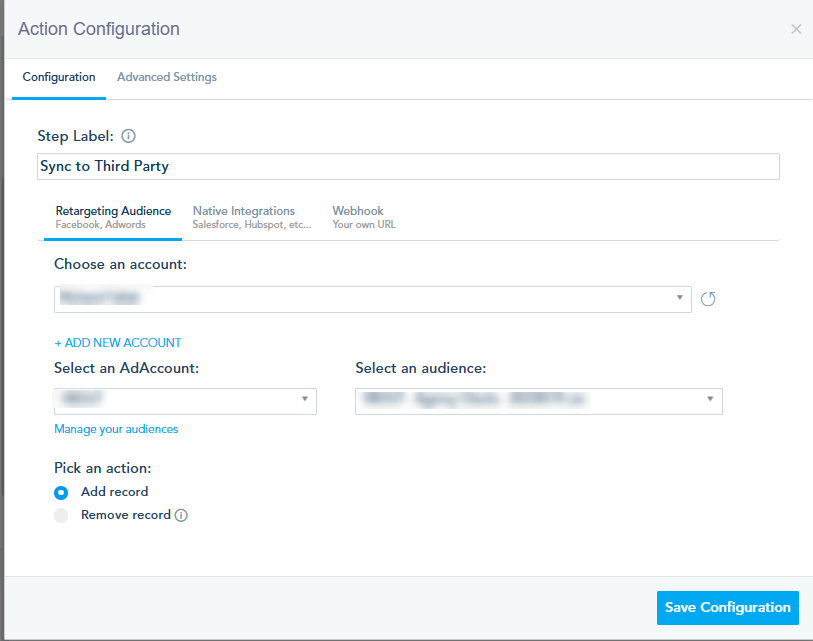
Task: Open the Select an audience dropdown
Action: [539, 401]
